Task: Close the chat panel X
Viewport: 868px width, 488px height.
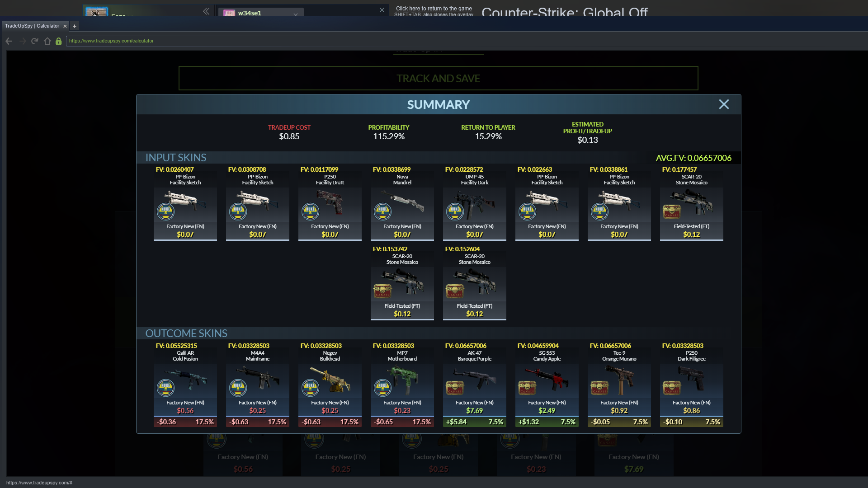Action: pos(382,10)
